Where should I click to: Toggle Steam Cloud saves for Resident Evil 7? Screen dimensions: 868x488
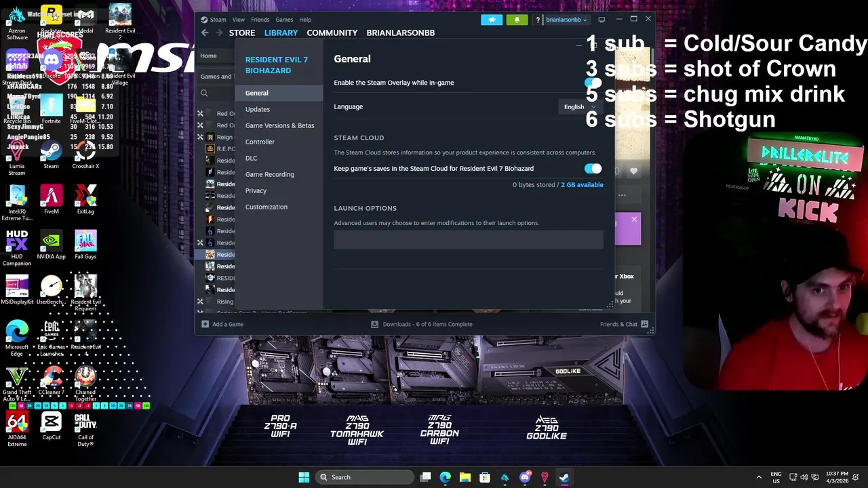click(x=593, y=168)
